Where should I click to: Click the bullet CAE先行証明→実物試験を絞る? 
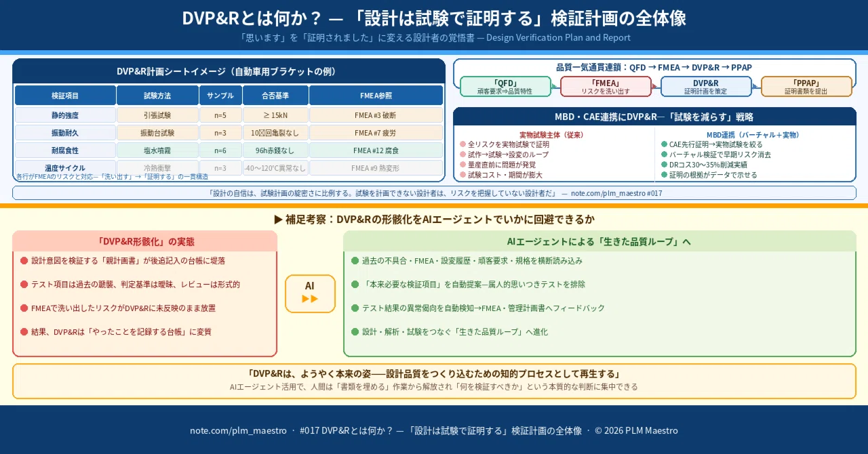point(711,144)
